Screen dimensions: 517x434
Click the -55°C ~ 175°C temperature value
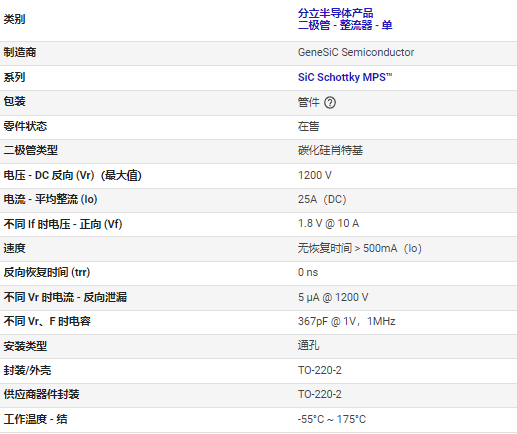coord(332,419)
